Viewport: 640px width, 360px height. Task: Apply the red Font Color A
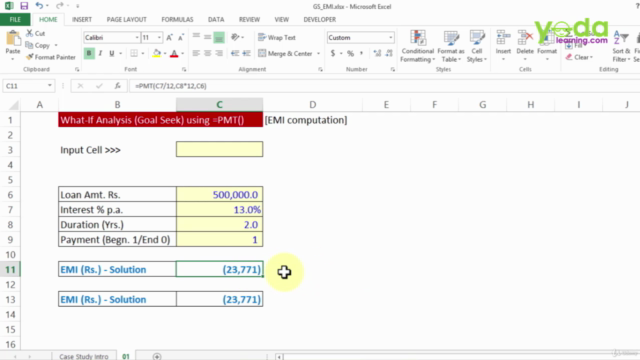coord(174,53)
